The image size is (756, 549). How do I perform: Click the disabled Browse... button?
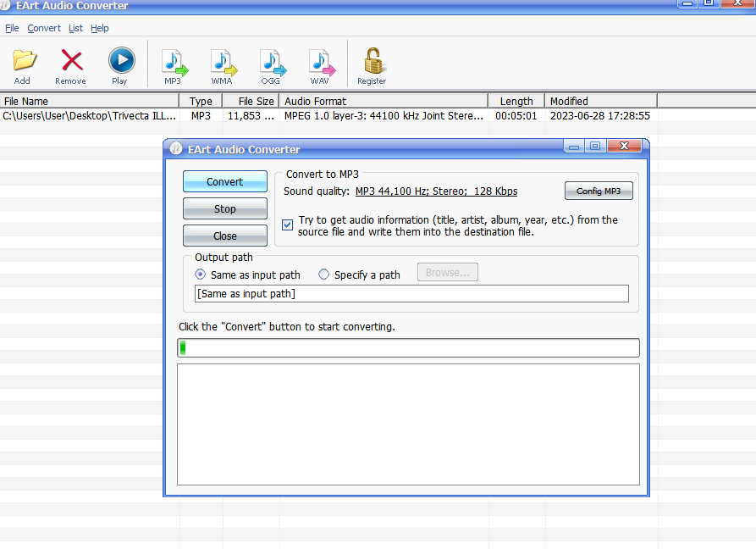[x=448, y=272]
